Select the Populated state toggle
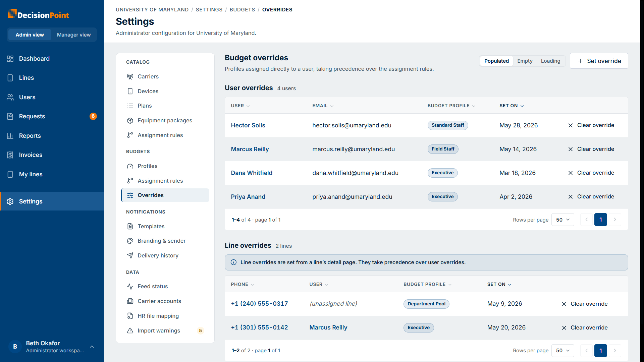644x362 pixels. [496, 61]
